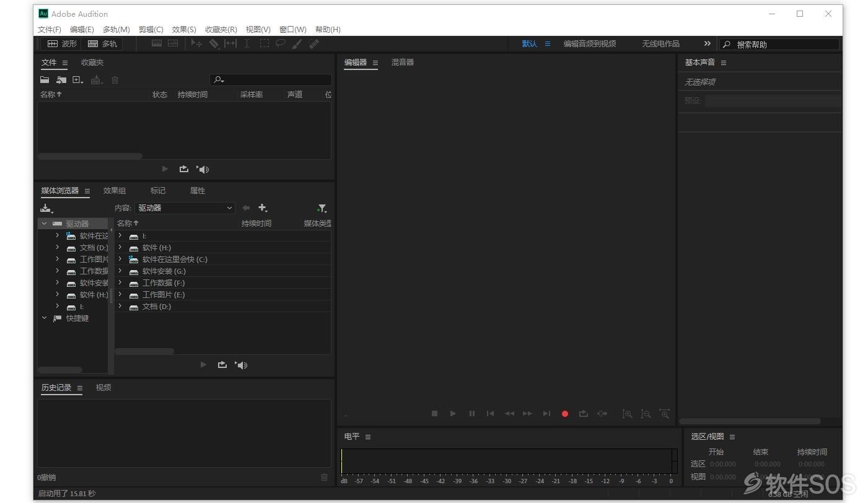Viewport: 868px width, 503px height.
Task: Expand 工作数据 (F:) in the content list
Action: click(x=120, y=282)
